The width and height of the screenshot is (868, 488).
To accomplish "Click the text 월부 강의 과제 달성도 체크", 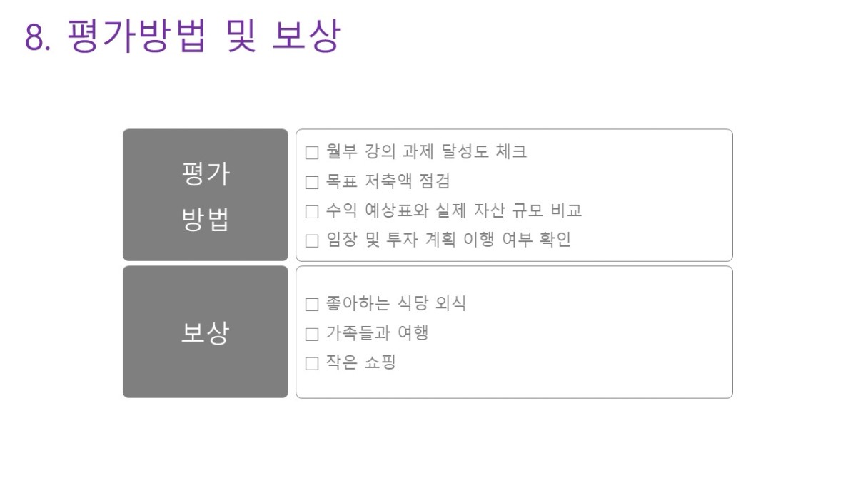I will 426,152.
